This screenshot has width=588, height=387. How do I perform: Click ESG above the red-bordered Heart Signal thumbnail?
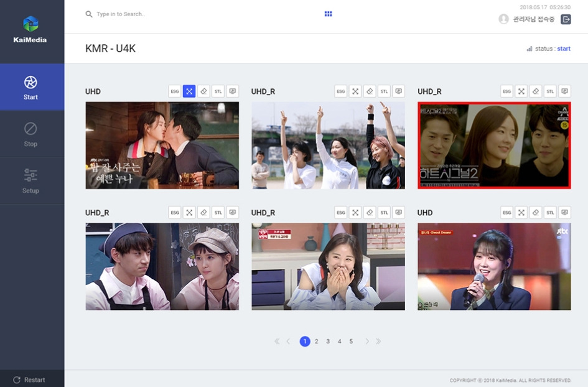point(506,91)
